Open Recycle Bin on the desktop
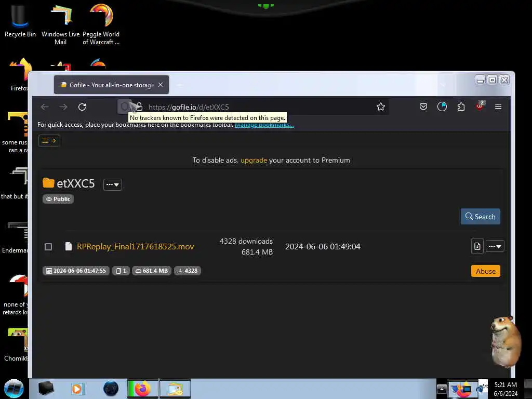The width and height of the screenshot is (532, 399). click(20, 21)
